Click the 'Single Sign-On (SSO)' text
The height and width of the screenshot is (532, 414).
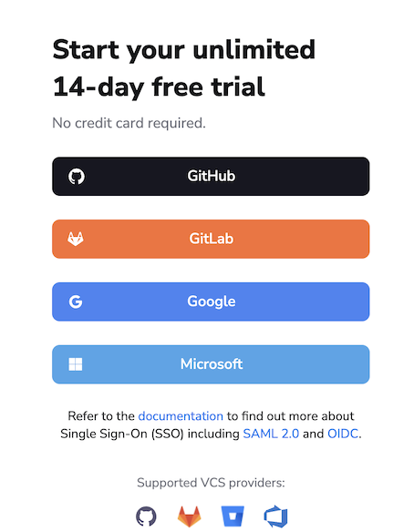122,434
